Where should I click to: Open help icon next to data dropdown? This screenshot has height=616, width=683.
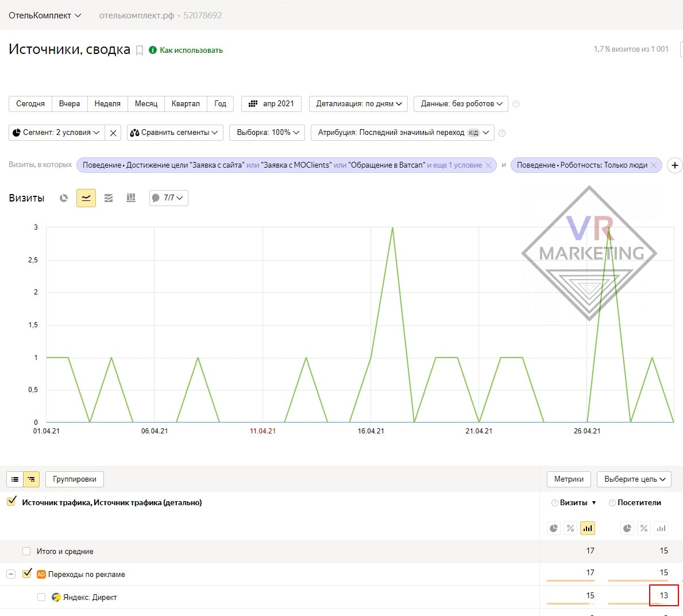tap(516, 104)
